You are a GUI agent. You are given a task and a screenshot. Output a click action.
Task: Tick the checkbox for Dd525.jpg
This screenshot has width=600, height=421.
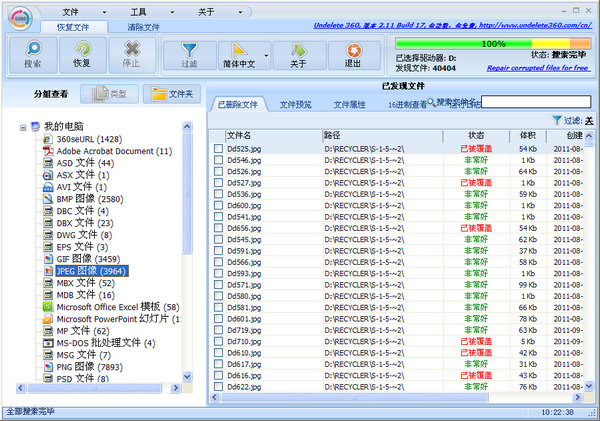point(218,149)
